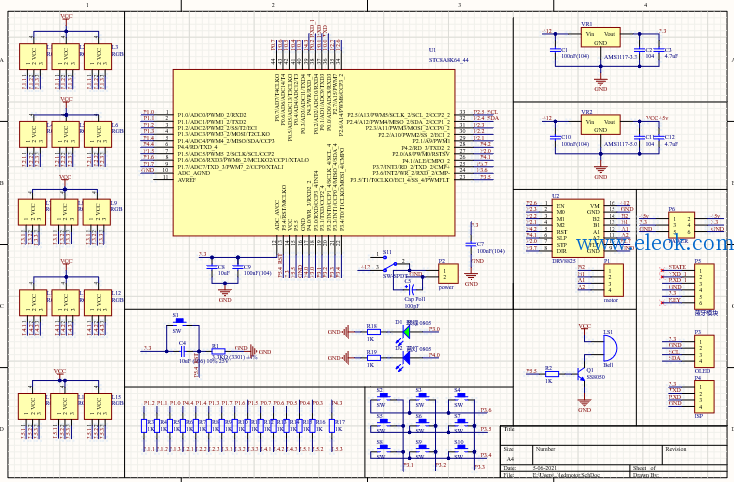Select capacitor C7 100nF(104)
The width and height of the screenshot is (734, 482).
point(471,245)
